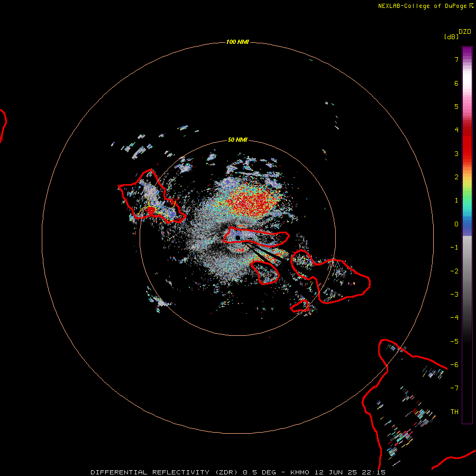Click the -3 value on color scale
Image resolution: width=476 pixels, height=476 pixels.
pos(454,295)
